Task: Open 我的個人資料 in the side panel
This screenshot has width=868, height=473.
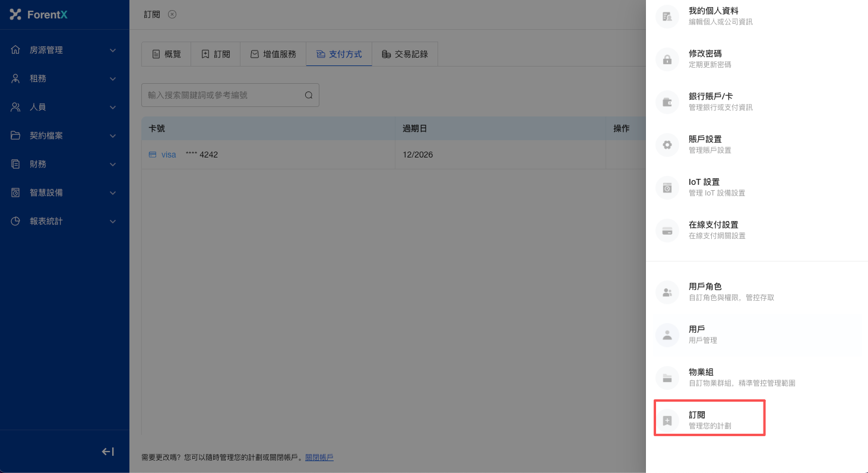Action: (713, 16)
